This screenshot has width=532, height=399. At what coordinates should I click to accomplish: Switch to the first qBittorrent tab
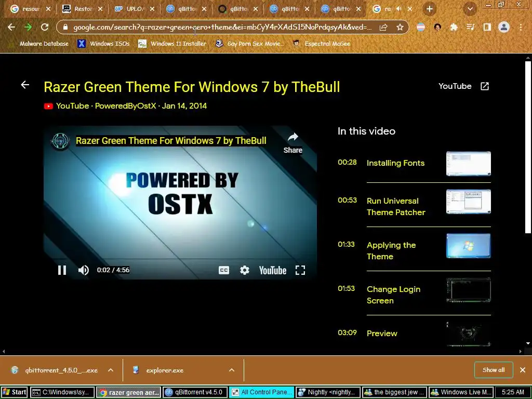pyautogui.click(x=187, y=9)
